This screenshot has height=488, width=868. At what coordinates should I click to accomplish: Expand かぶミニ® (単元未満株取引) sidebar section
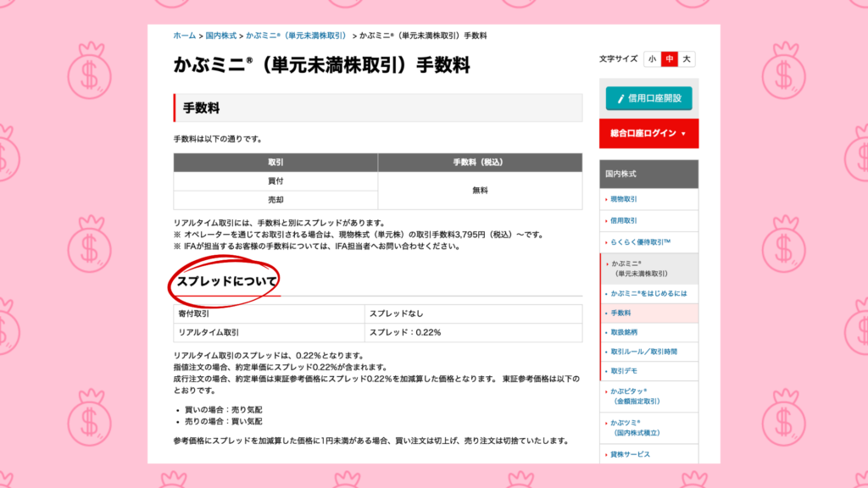[x=639, y=269]
